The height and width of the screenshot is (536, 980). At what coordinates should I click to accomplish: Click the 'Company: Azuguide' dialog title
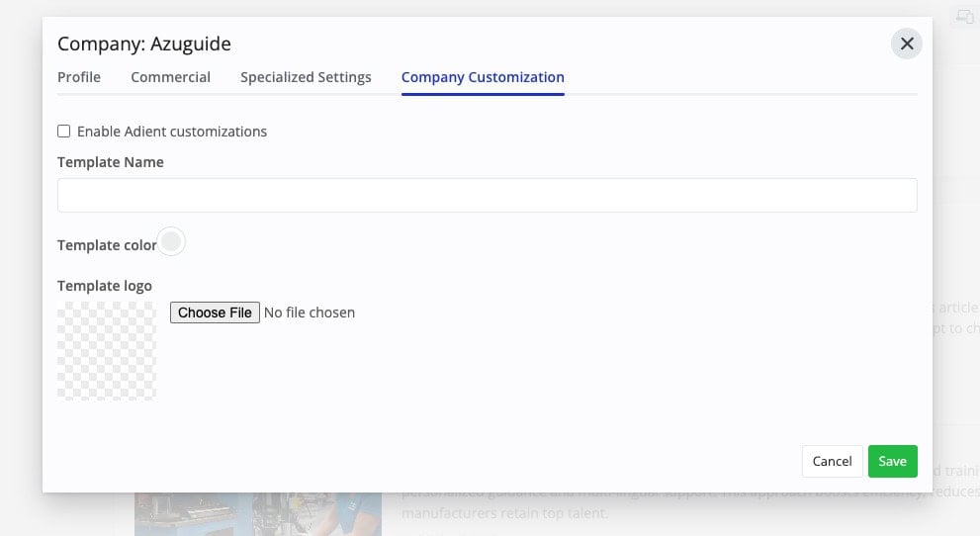(x=144, y=44)
